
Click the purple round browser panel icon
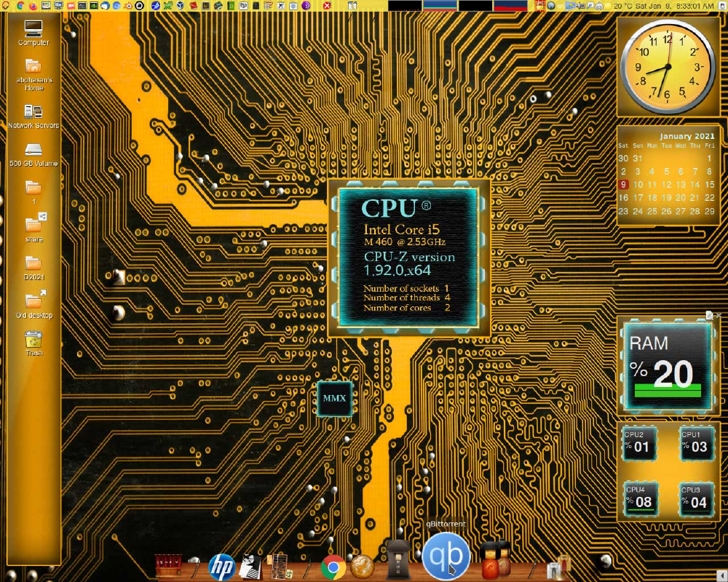pyautogui.click(x=306, y=6)
